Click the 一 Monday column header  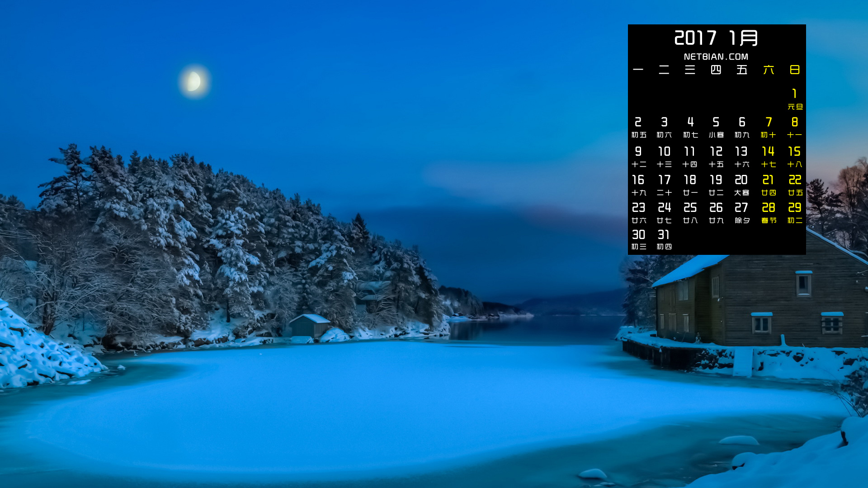(x=638, y=70)
